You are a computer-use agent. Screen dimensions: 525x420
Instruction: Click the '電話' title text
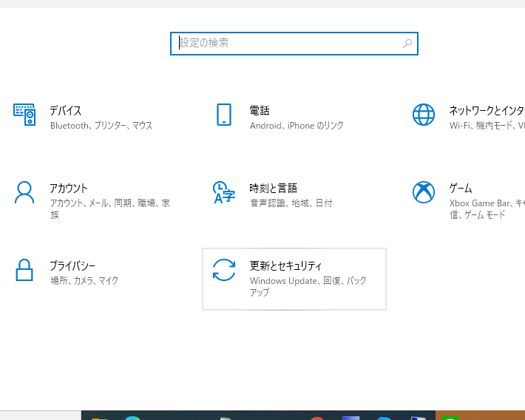pyautogui.click(x=260, y=110)
